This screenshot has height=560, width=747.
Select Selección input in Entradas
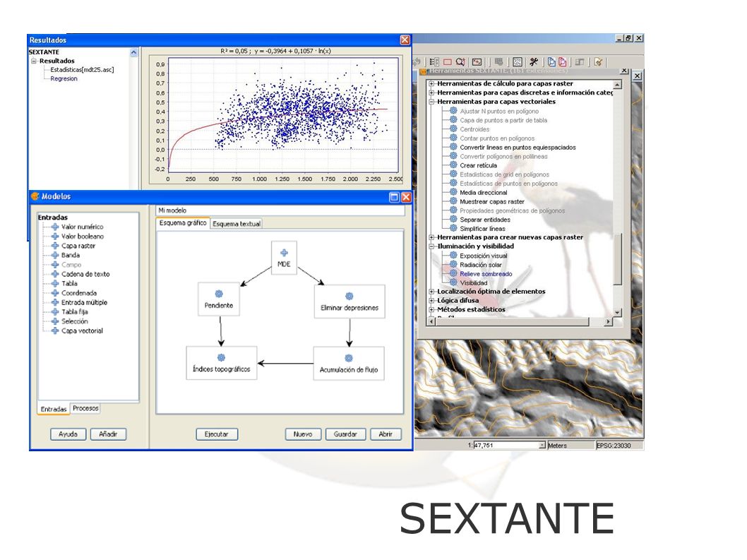click(75, 321)
